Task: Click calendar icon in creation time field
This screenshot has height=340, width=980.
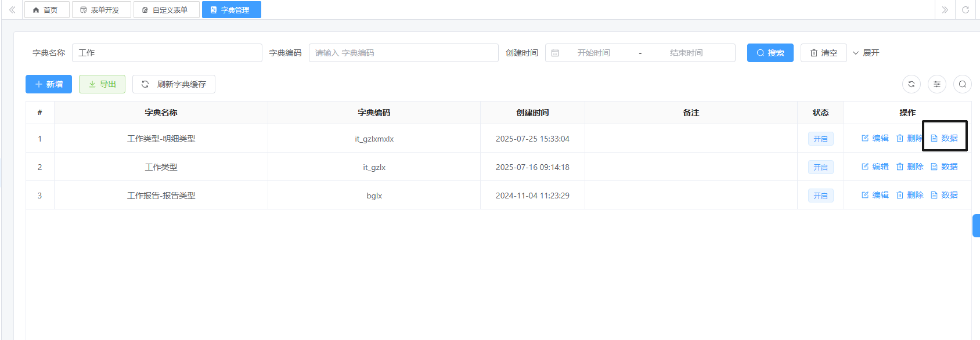Action: tap(555, 53)
